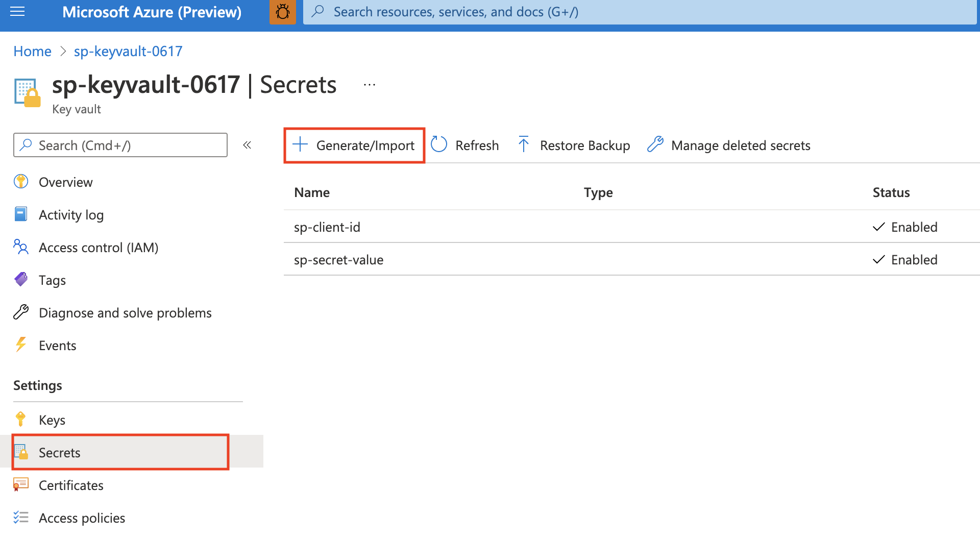Open the ellipsis menu beside Secrets title
Viewport: 980px width, 539px height.
[x=369, y=84]
